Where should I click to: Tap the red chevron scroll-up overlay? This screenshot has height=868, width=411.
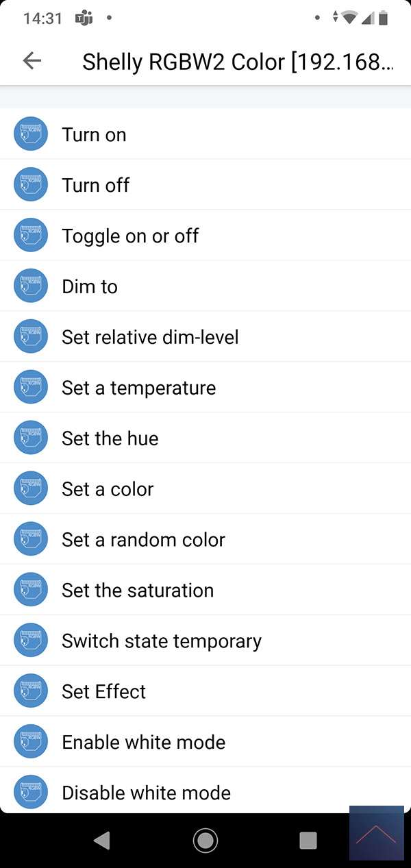(x=376, y=833)
